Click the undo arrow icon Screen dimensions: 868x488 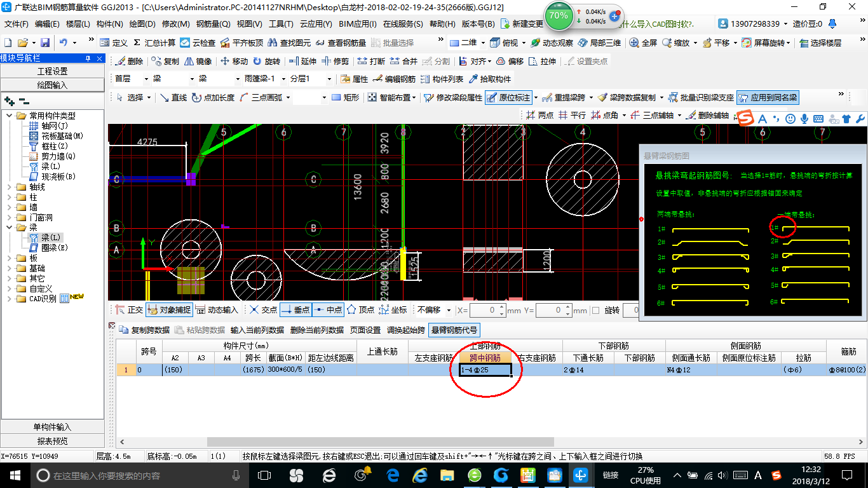click(x=64, y=43)
